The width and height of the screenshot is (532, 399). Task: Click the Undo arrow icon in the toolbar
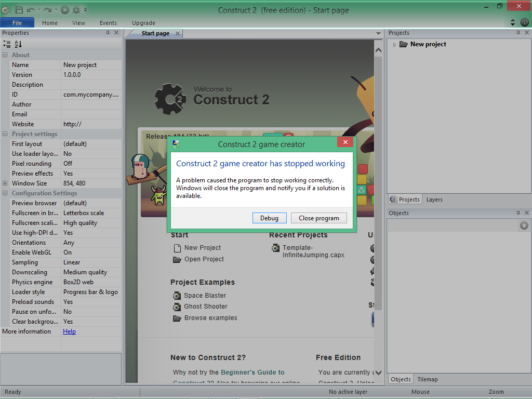tap(31, 10)
